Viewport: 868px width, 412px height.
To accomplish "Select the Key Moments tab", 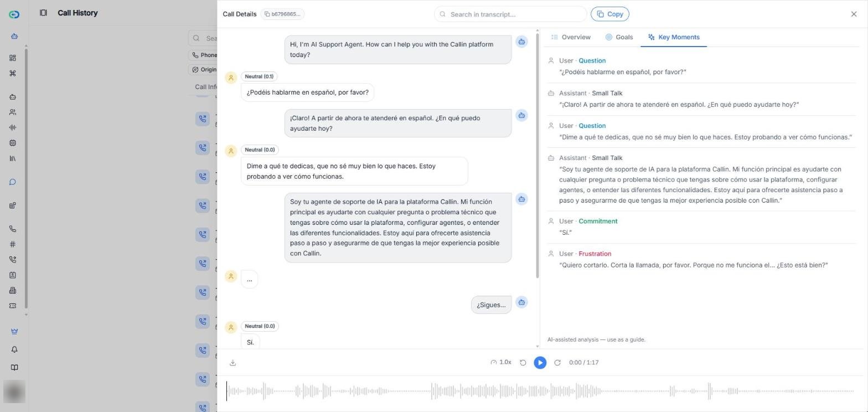I will 674,37.
